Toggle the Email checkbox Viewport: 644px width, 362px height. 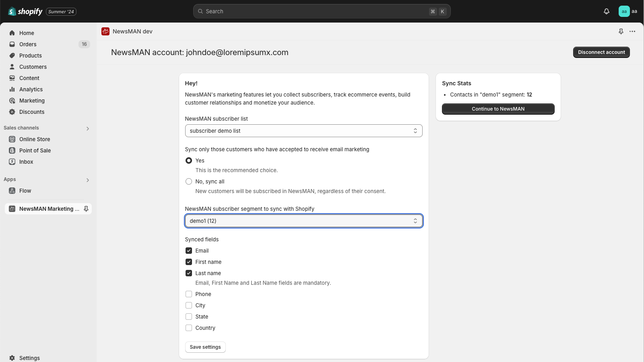tap(189, 251)
